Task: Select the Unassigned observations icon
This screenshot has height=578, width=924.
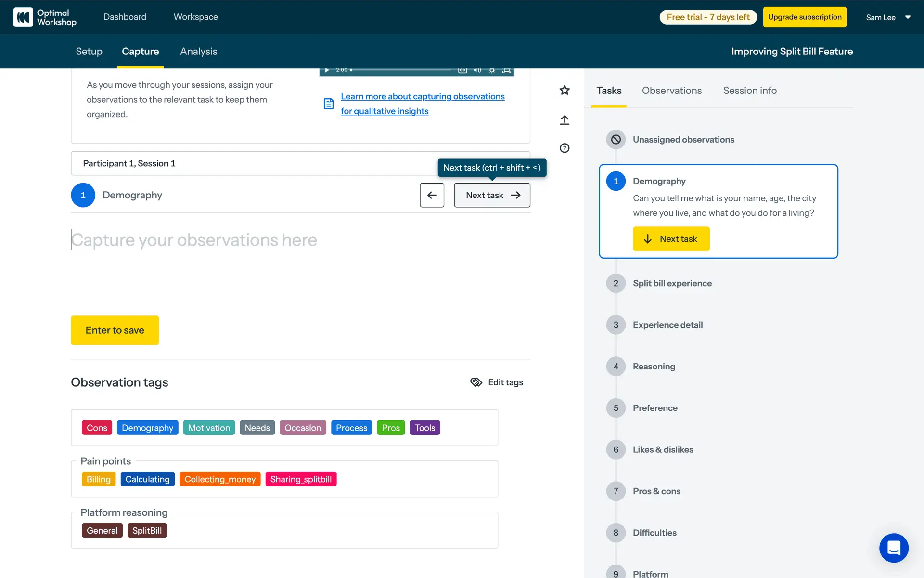Action: [x=616, y=140]
